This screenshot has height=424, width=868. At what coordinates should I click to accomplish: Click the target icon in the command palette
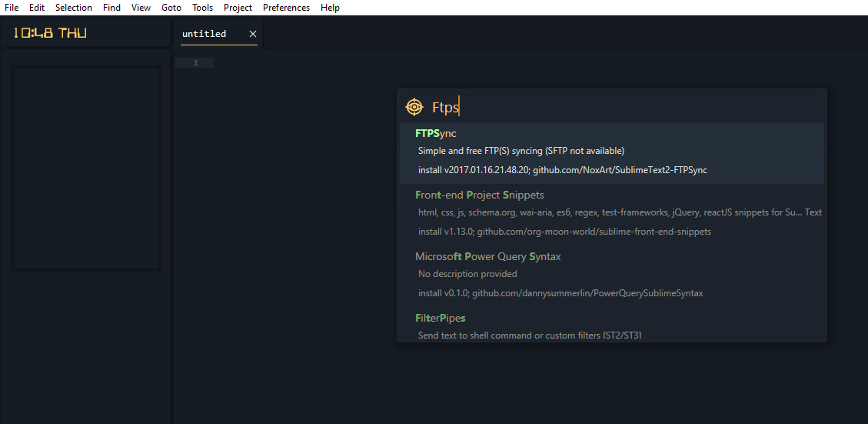click(x=414, y=106)
